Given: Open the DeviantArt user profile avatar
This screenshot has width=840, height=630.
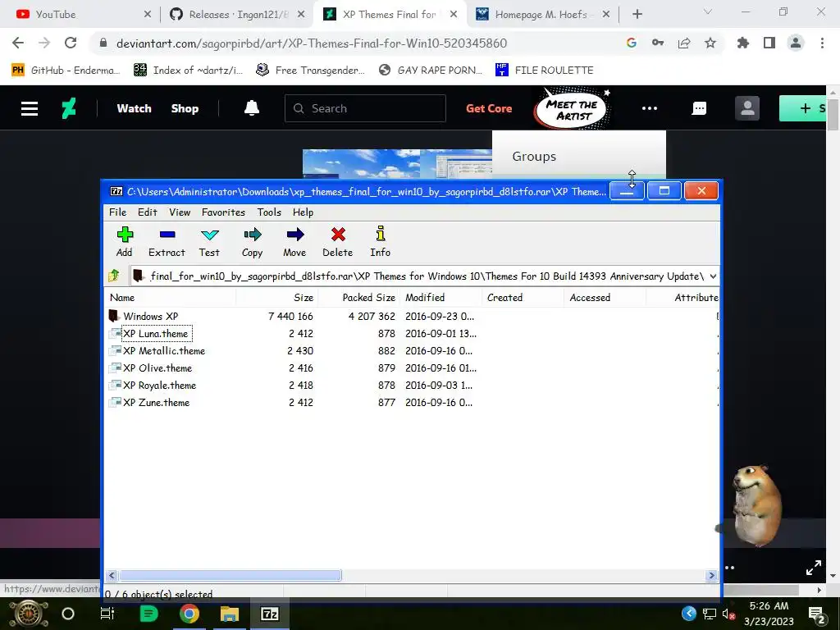Looking at the screenshot, I should point(747,109).
